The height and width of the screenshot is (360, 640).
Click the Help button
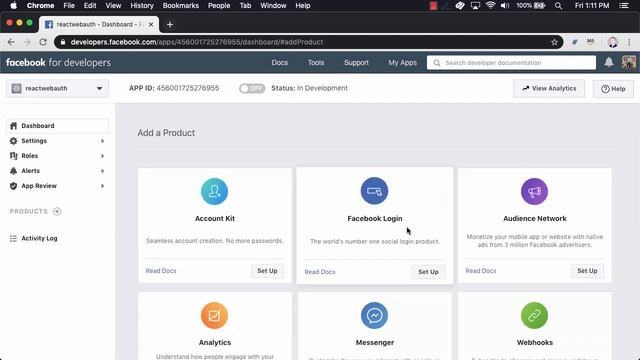(613, 89)
